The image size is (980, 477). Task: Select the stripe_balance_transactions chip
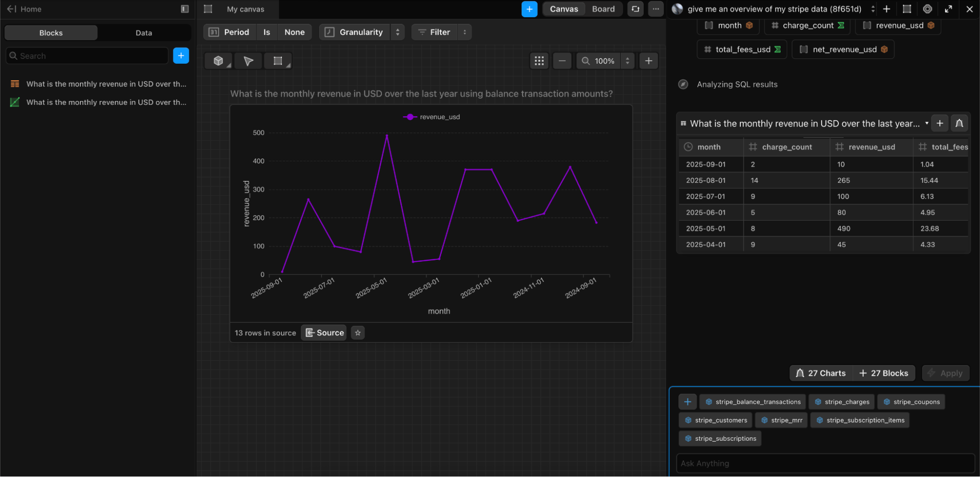753,402
